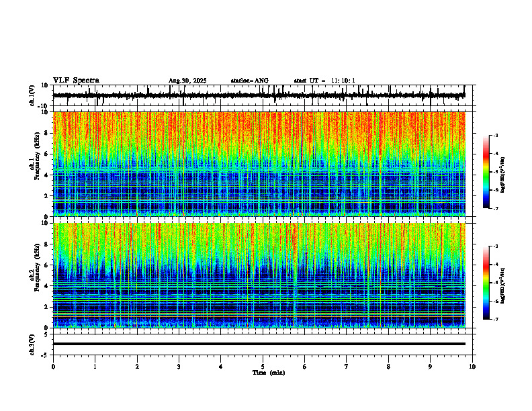This screenshot has height=411, width=532.
Task: Click the "2" kHz tick of ch.2 spectrogram
Action: (47, 307)
